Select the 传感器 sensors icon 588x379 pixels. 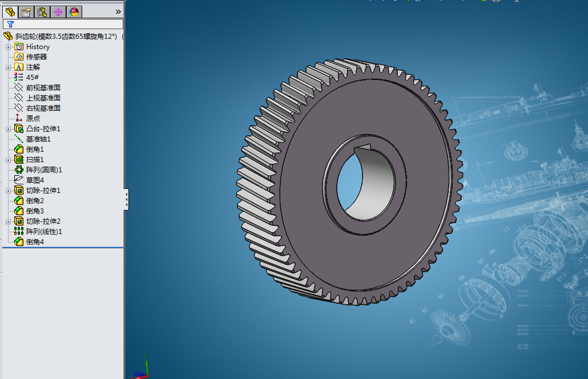coord(19,57)
